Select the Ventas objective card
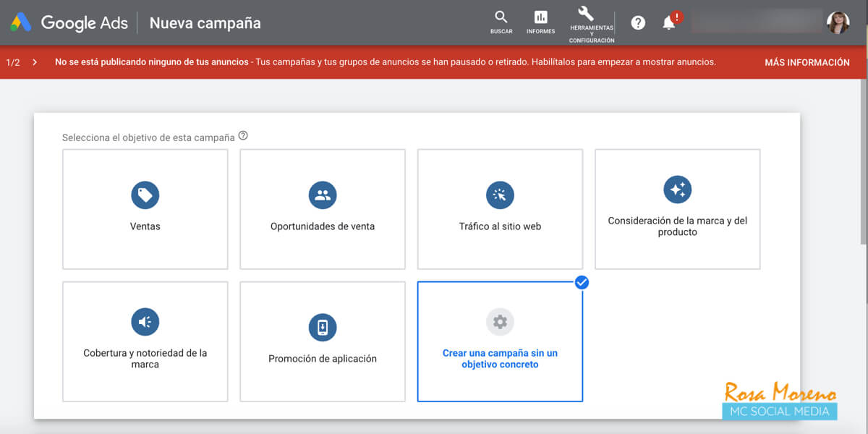This screenshot has height=434, width=868. [145, 210]
